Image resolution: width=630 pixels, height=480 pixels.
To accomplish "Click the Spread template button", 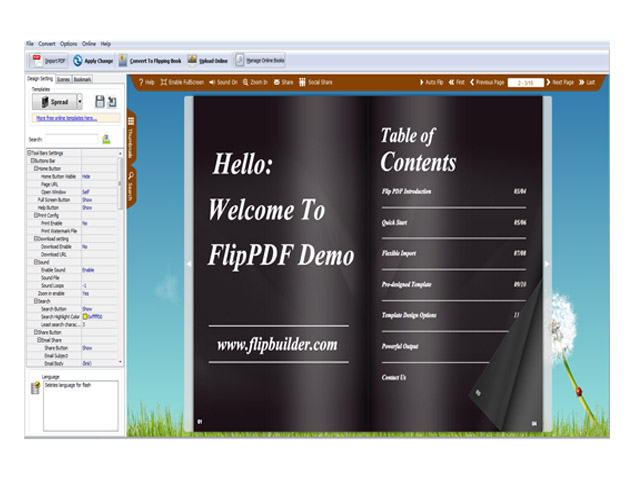I will [x=55, y=102].
